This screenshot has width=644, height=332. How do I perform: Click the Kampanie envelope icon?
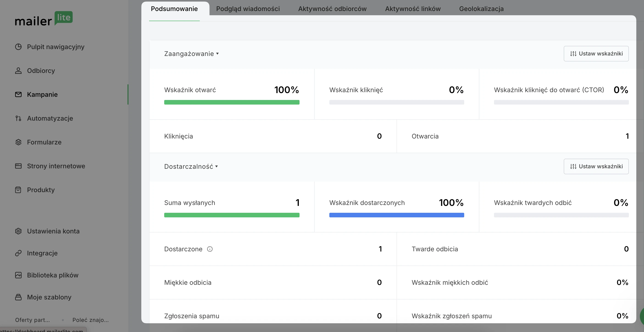[18, 94]
